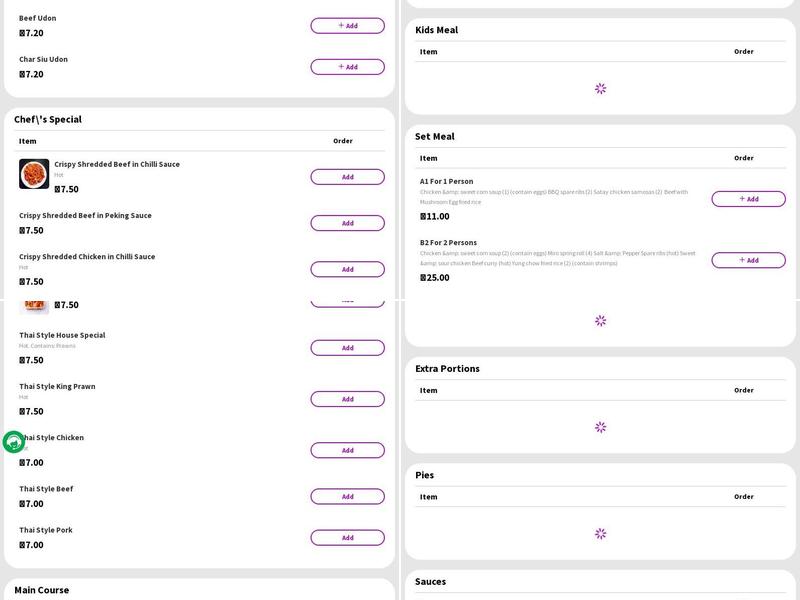Add Crispy Shredded Beef in Peking Sauce
800x600 pixels.
pos(347,223)
